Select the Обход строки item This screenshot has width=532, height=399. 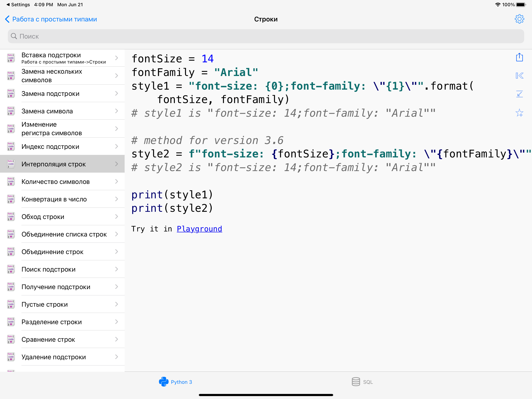(62, 217)
